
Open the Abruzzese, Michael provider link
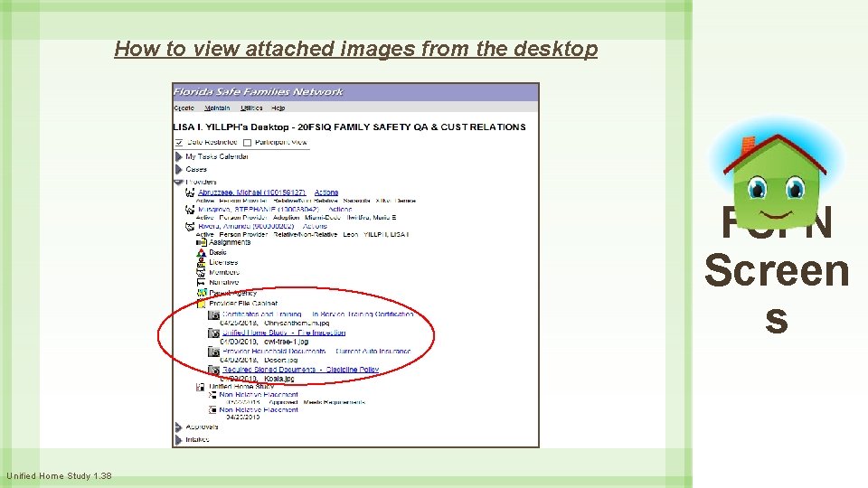point(252,192)
